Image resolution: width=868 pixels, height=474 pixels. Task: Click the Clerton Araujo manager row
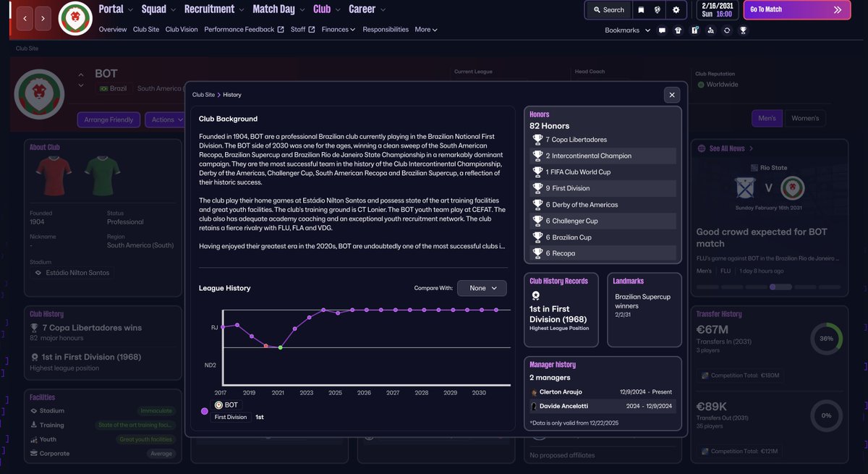click(x=603, y=392)
